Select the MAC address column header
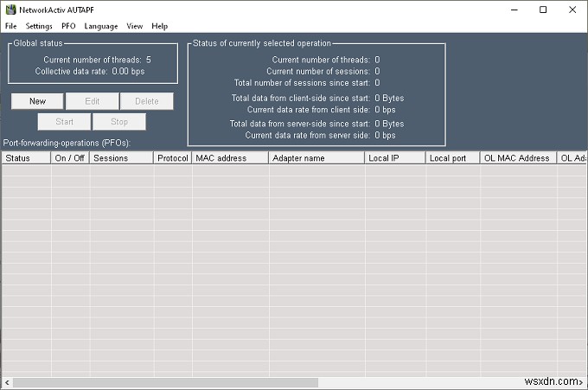This screenshot has height=390, width=588. tap(229, 158)
